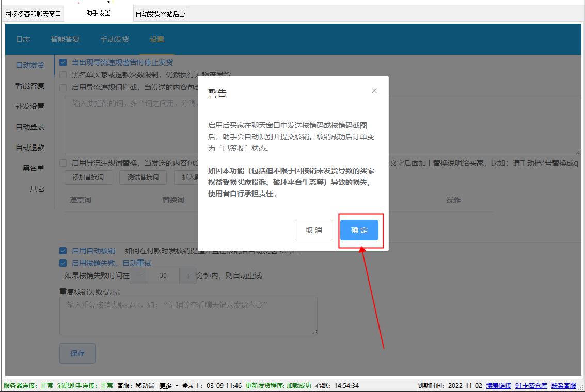The height and width of the screenshot is (392, 585).
Task: Choose 智能答复 in the left sidebar
Action: pos(30,86)
